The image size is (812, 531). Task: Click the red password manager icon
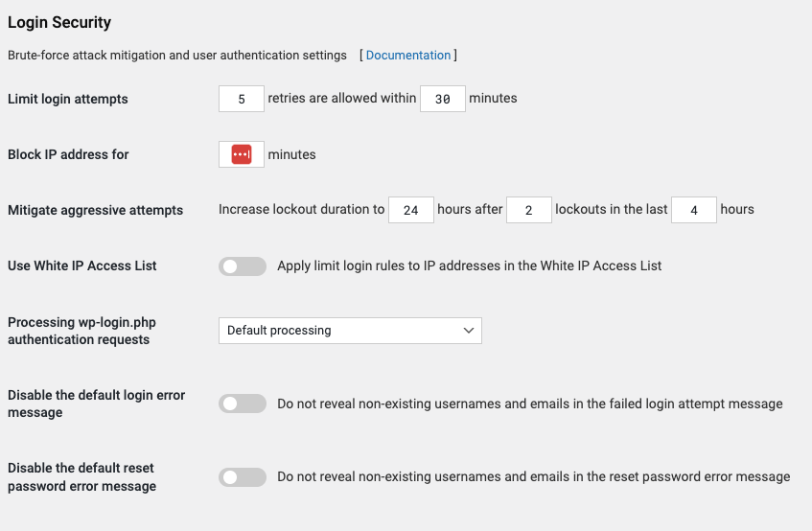[x=242, y=154]
